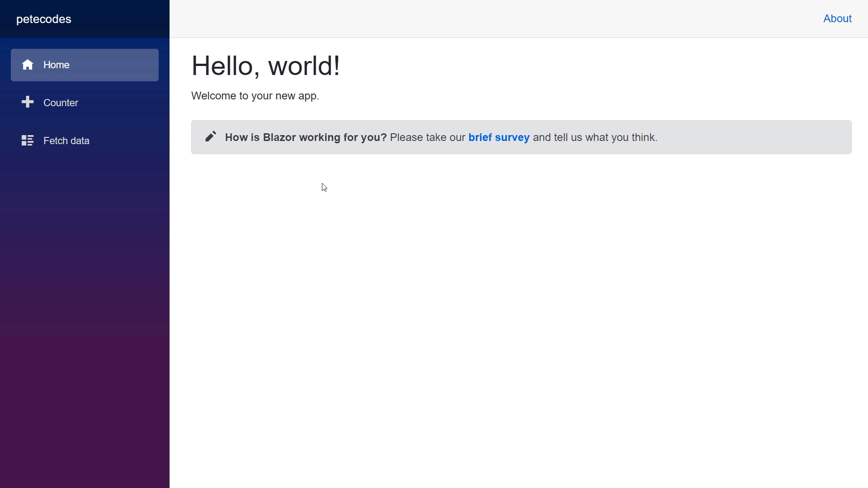The width and height of the screenshot is (868, 488).
Task: Click the Counter plus icon
Action: coord(28,102)
